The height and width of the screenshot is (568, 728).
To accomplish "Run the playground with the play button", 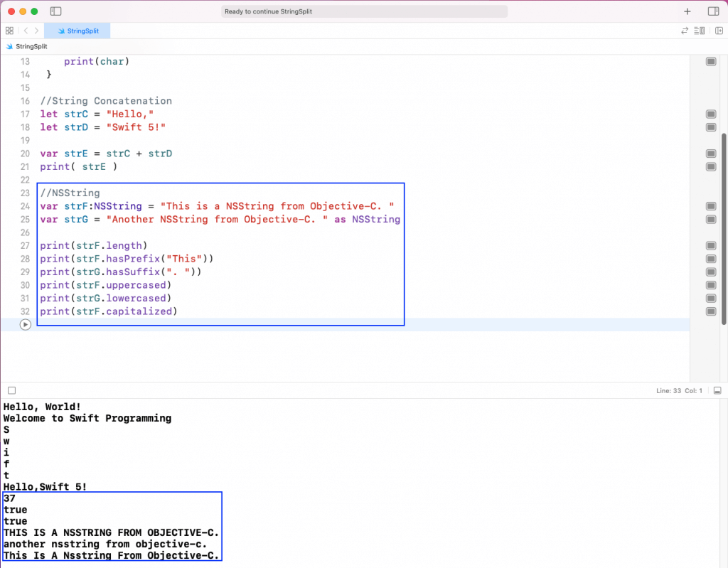I will click(26, 325).
